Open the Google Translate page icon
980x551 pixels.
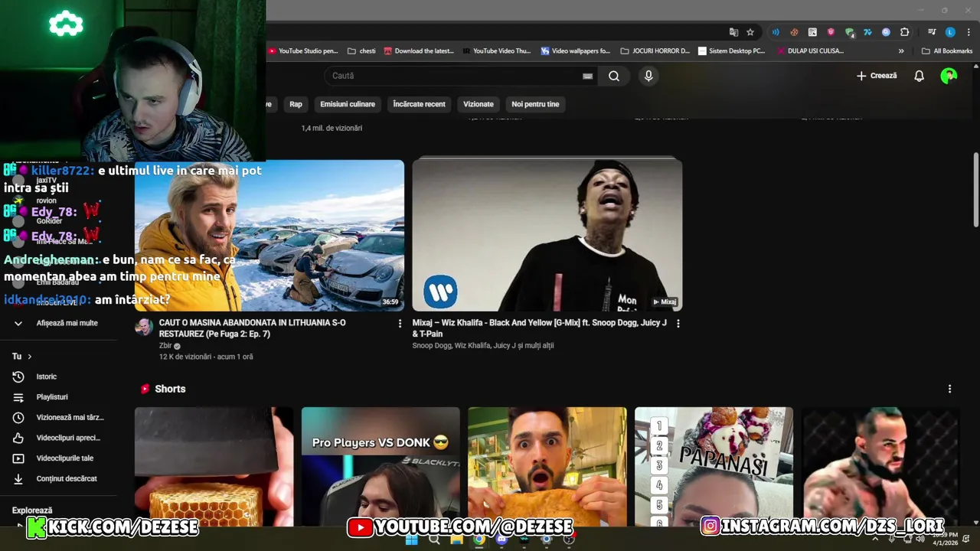coord(733,32)
